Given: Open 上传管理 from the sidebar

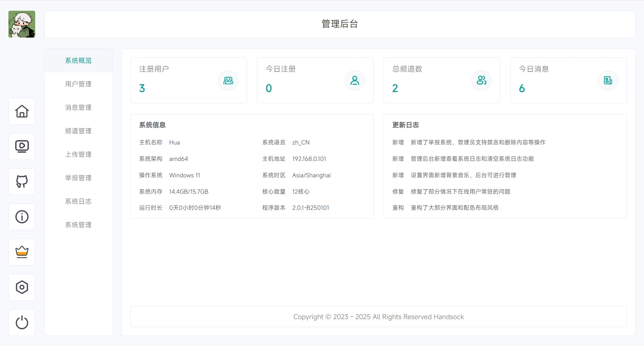Looking at the screenshot, I should coord(78,155).
